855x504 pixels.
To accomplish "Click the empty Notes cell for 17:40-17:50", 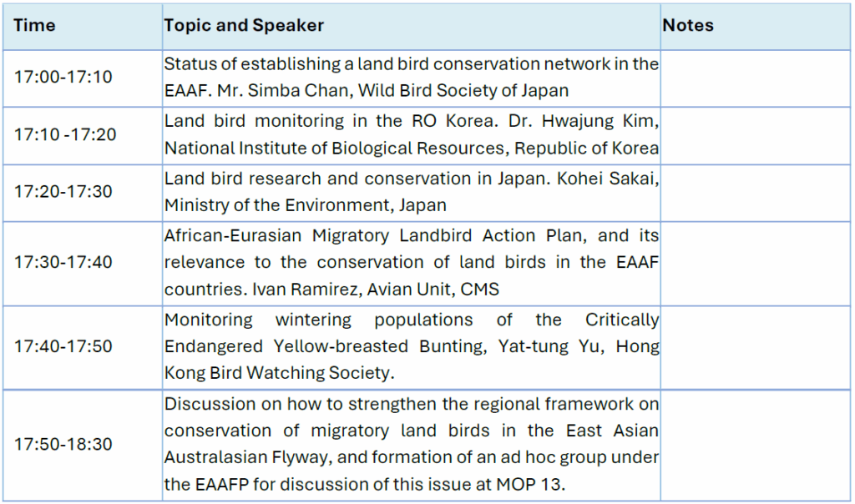I will coord(755,347).
